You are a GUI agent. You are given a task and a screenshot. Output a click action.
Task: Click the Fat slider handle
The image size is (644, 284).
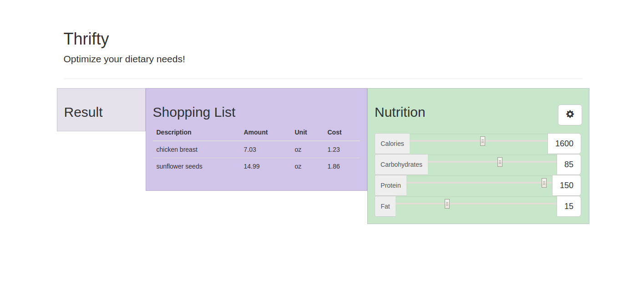click(x=447, y=204)
